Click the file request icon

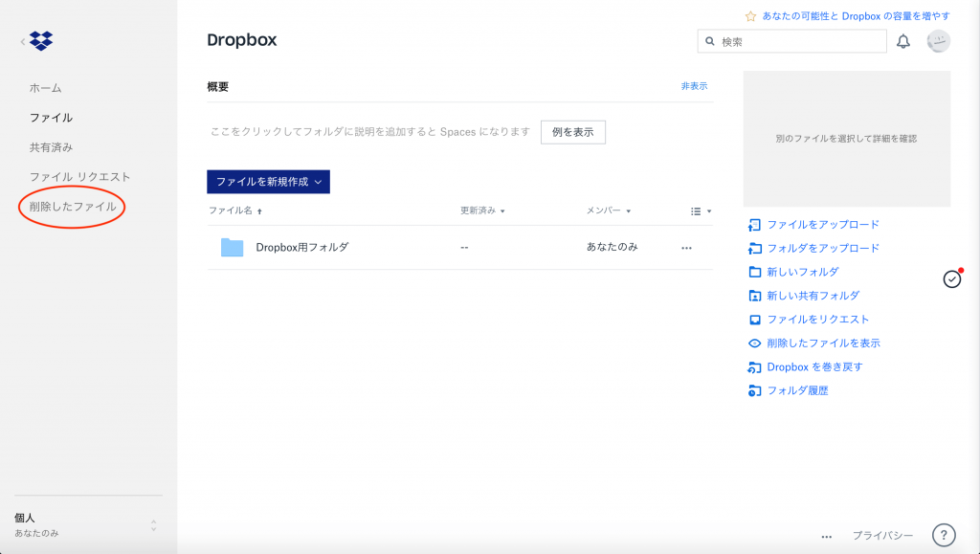point(754,320)
